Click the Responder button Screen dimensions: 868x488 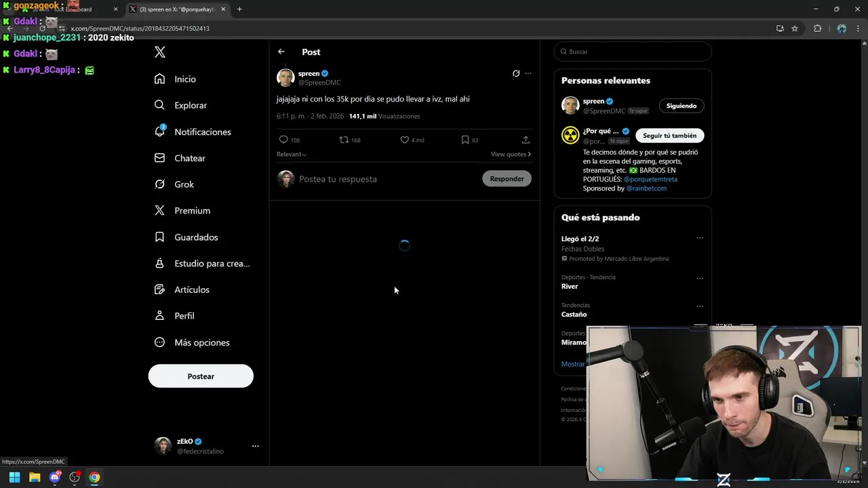tap(507, 179)
